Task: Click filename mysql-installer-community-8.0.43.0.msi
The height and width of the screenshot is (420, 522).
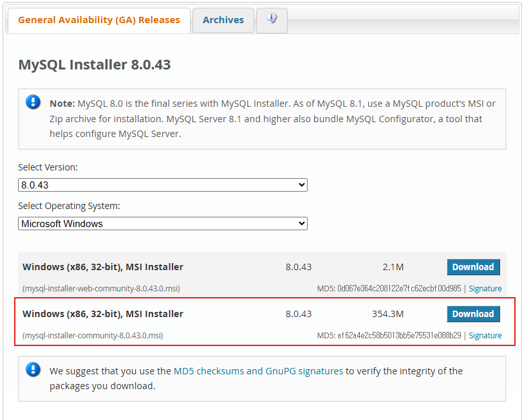Action: coord(93,336)
